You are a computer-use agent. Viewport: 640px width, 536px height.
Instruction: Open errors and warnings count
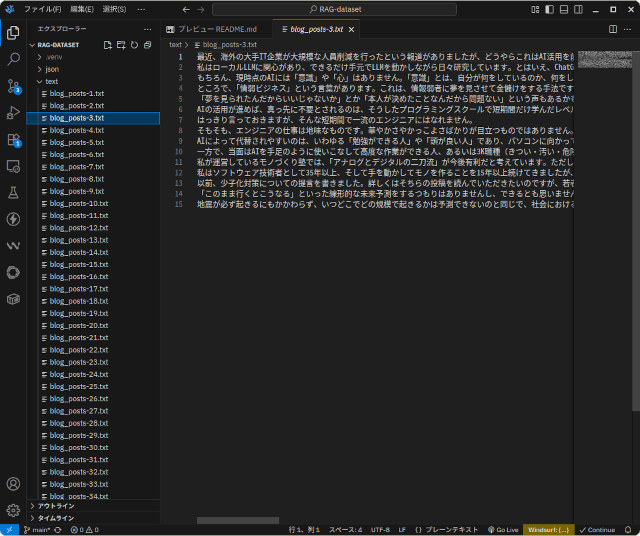[85, 530]
